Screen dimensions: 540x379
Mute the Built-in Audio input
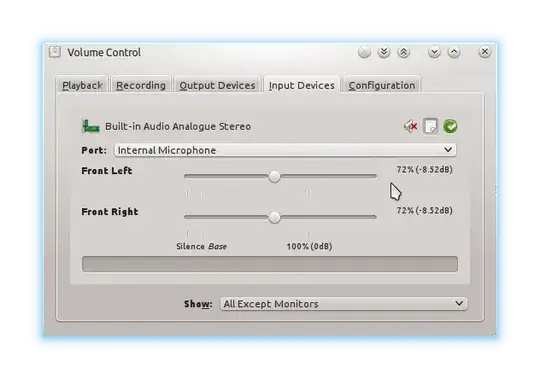pyautogui.click(x=411, y=127)
